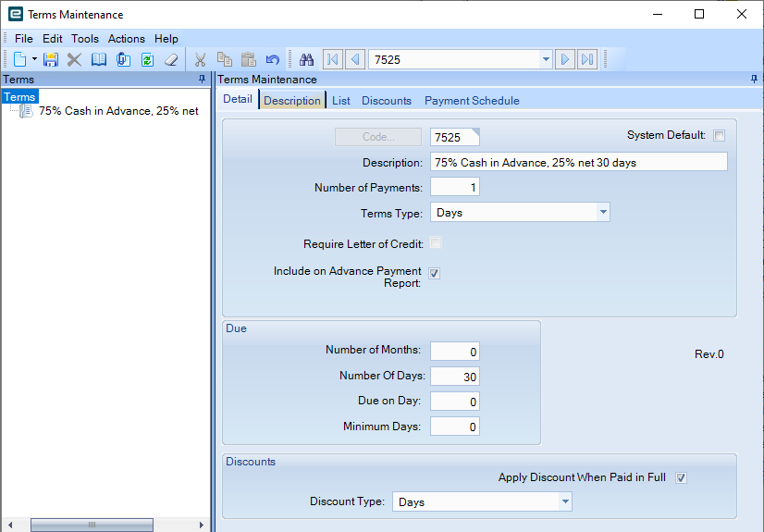Image resolution: width=764 pixels, height=532 pixels.
Task: Click the Copy icon in toolbar
Action: click(x=224, y=59)
